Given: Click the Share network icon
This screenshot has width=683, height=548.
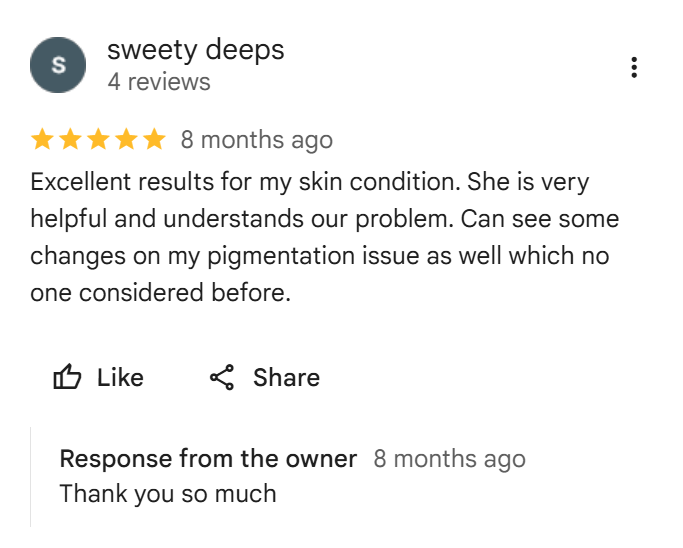Looking at the screenshot, I should pyautogui.click(x=222, y=377).
